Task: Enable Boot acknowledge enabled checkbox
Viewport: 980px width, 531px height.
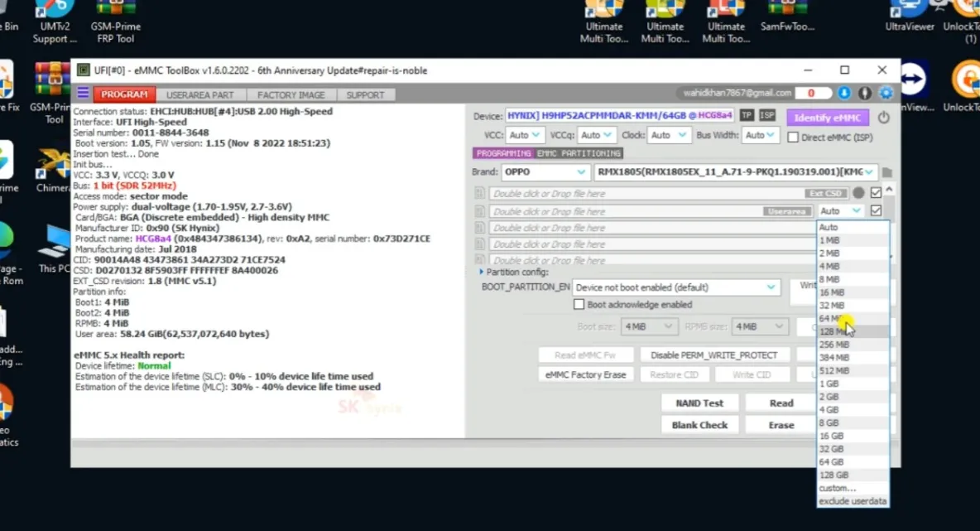Action: [x=579, y=305]
